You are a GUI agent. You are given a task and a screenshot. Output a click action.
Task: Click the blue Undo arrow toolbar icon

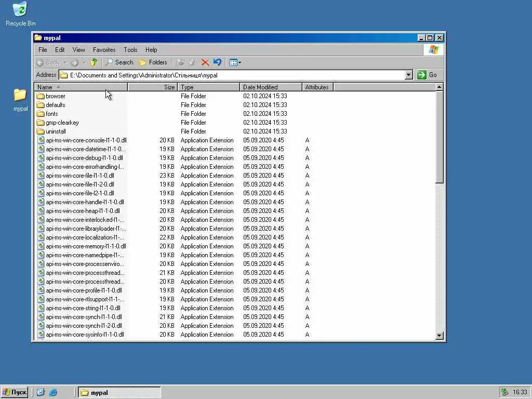tap(217, 62)
